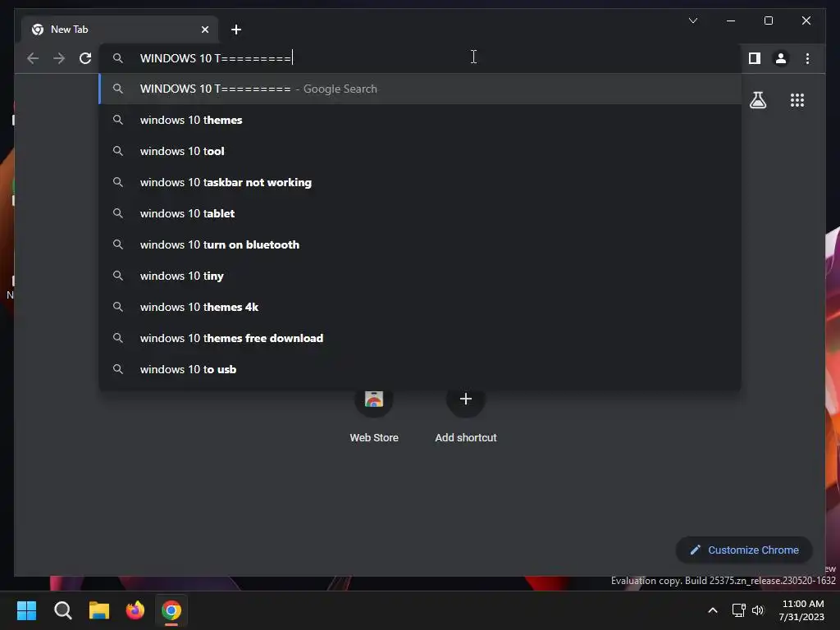Choose the 'windows 10 tool' suggestion

[x=421, y=151]
